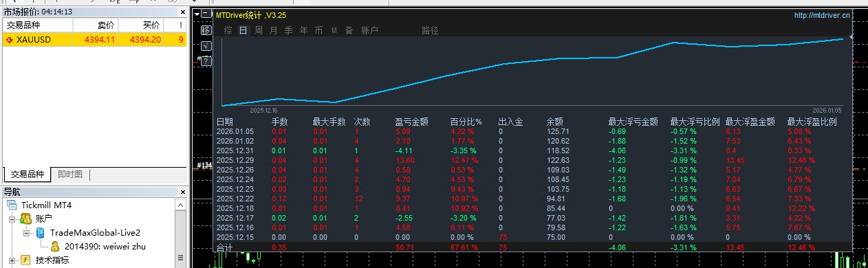Click the 2026.01.05 chart end date label

pyautogui.click(x=827, y=110)
